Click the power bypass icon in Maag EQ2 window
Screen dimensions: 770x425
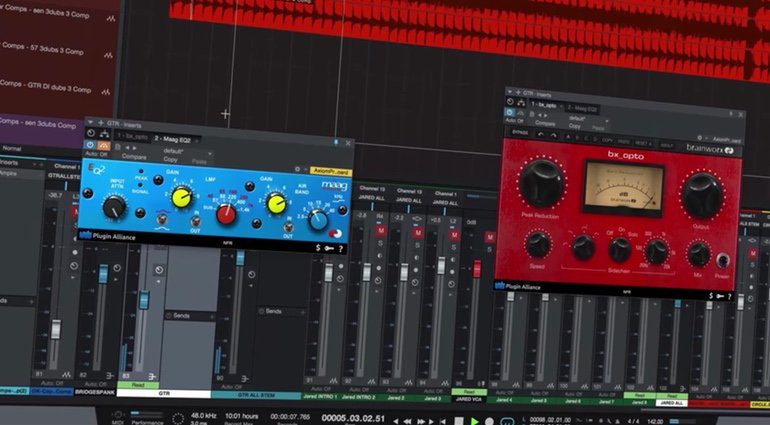coord(90,145)
